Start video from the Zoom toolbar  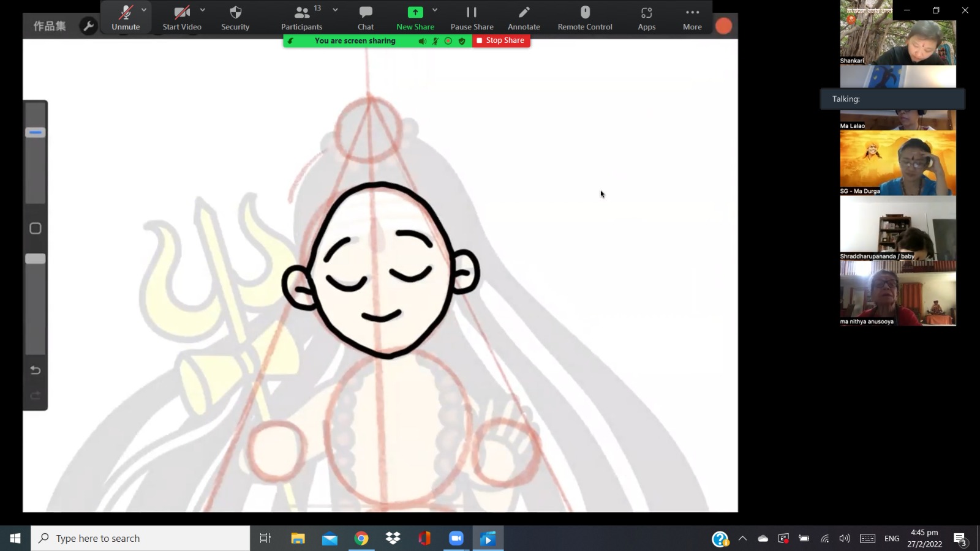click(181, 18)
